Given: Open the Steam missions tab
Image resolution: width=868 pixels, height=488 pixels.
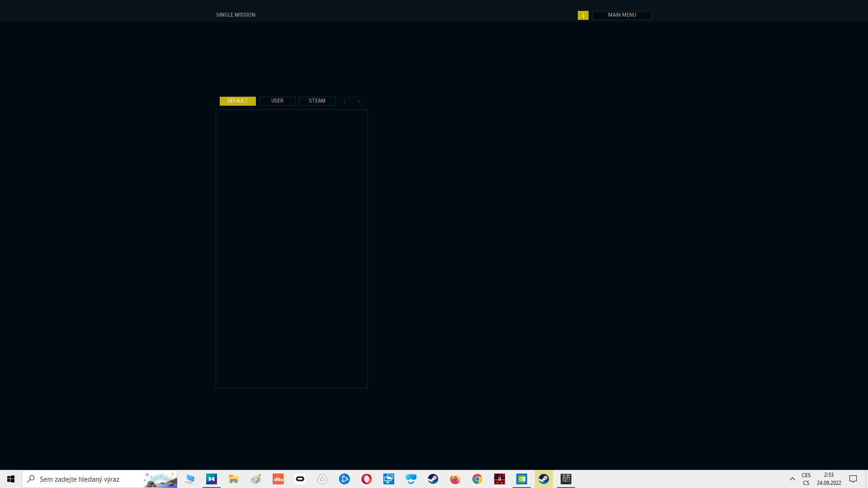Looking at the screenshot, I should click(x=317, y=101).
